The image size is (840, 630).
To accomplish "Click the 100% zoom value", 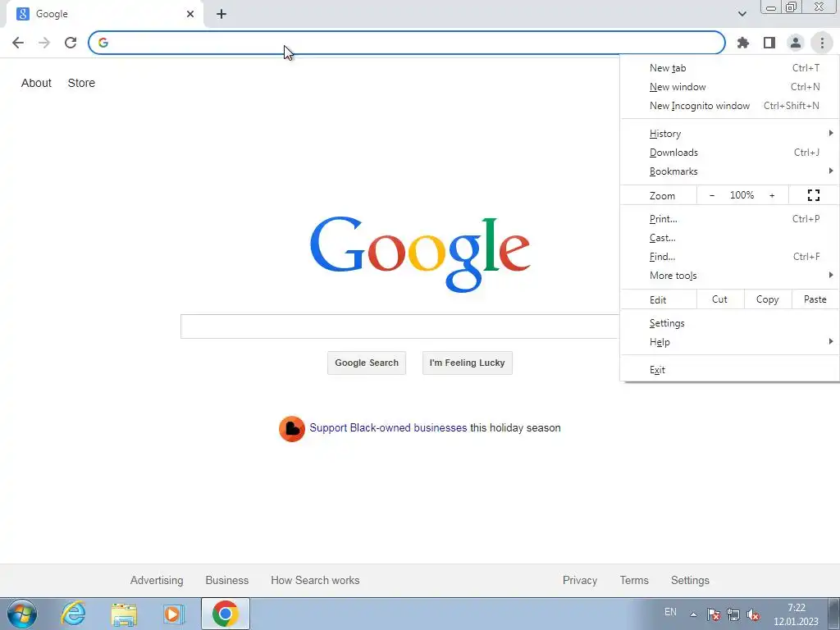I will point(742,195).
